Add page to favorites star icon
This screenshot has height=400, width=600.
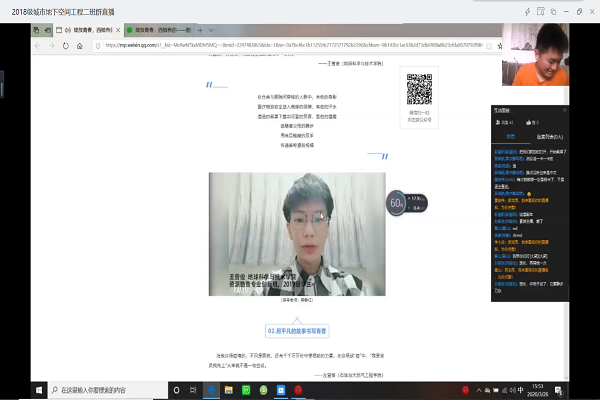(499, 46)
